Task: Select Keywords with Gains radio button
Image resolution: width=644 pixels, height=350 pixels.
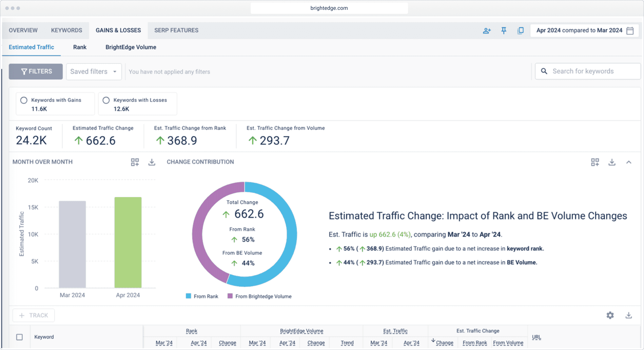Action: point(24,100)
